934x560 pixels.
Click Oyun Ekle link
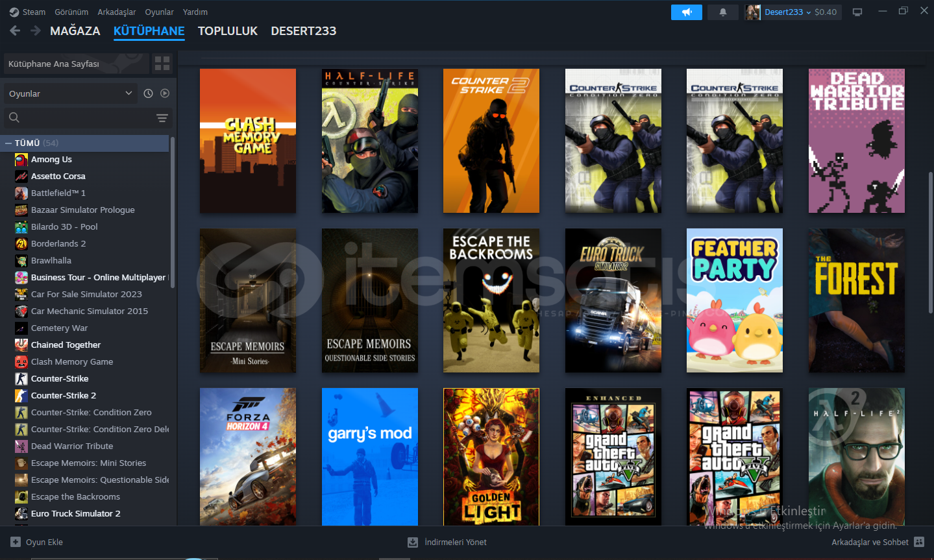[x=44, y=542]
